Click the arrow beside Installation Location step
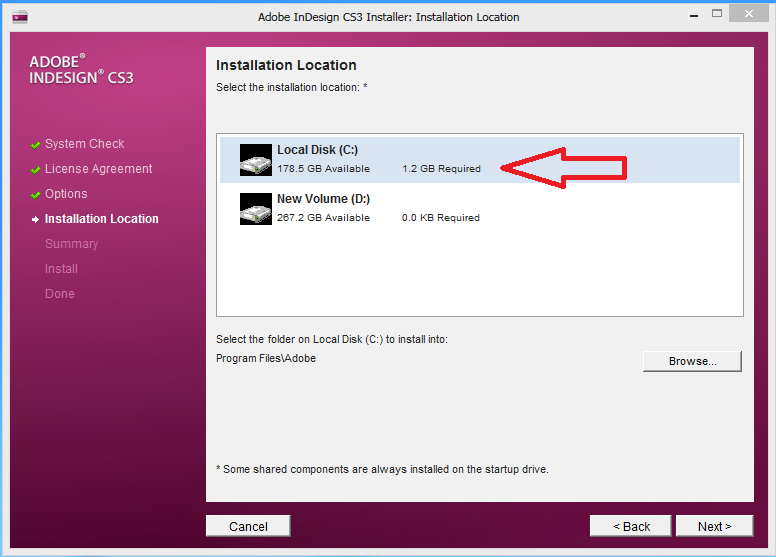776x557 pixels. pyautogui.click(x=35, y=219)
